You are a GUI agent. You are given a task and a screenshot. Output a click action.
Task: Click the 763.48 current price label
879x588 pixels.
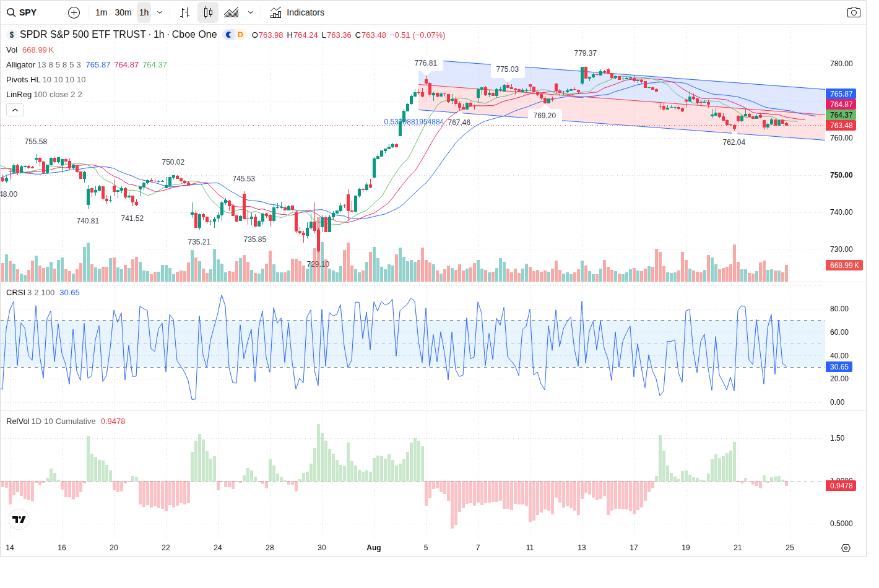pos(841,126)
